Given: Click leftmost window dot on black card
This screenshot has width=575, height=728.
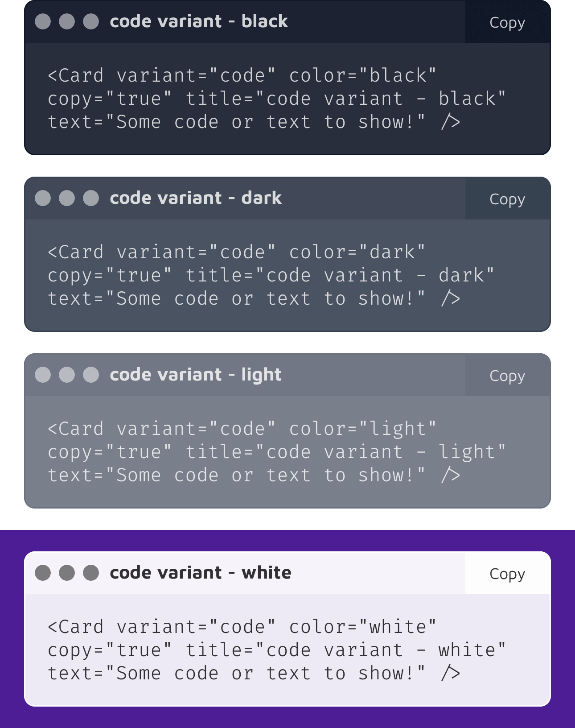Looking at the screenshot, I should pos(43,21).
